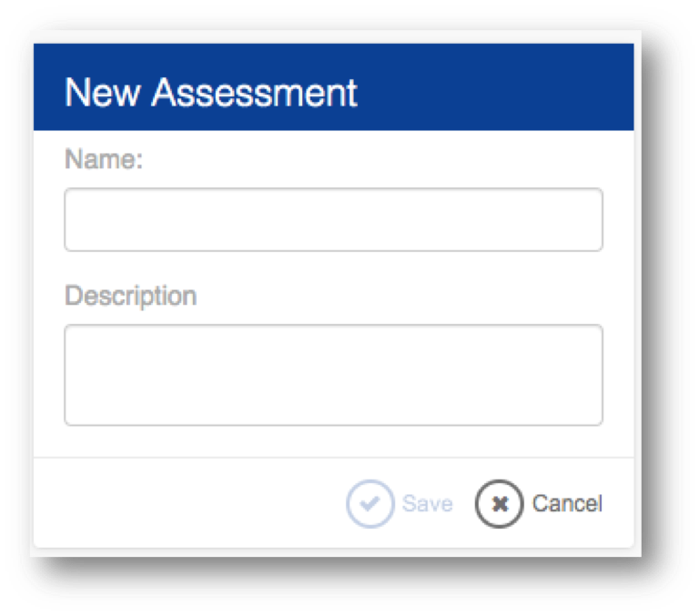Click the Cancel button text label
The image size is (699, 616).
coord(567,504)
